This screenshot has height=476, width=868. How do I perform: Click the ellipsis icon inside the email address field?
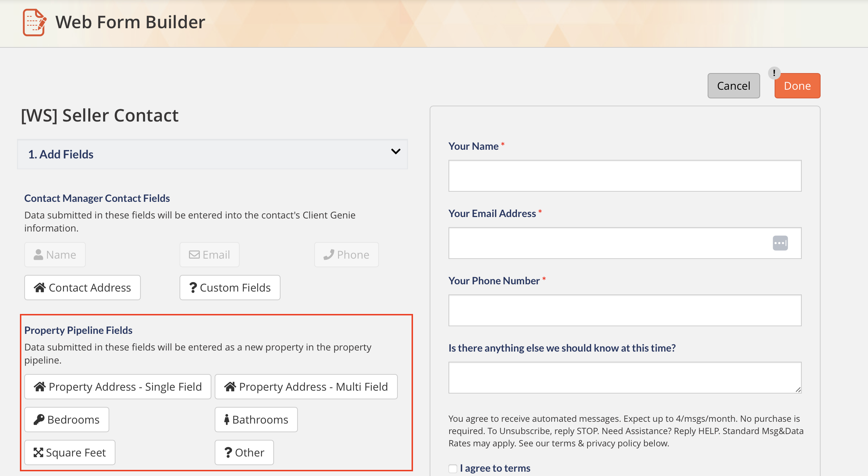coord(780,243)
